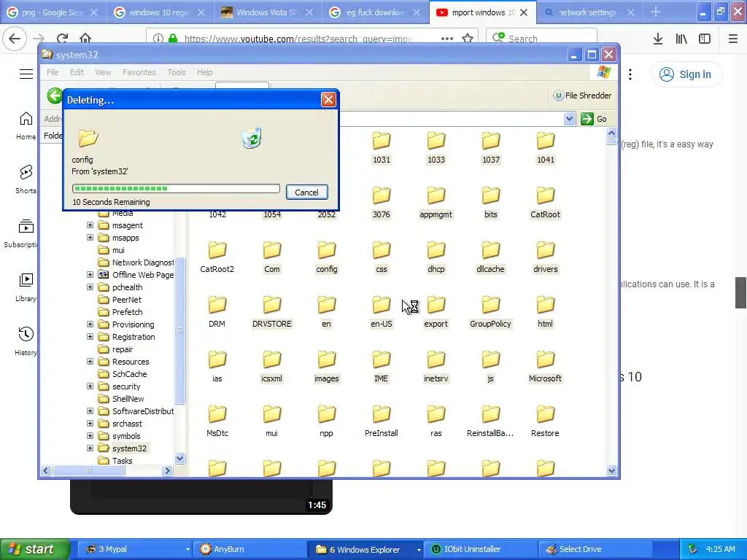Open the Edit menu in Explorer
Image resolution: width=747 pixels, height=560 pixels.
pyautogui.click(x=77, y=72)
